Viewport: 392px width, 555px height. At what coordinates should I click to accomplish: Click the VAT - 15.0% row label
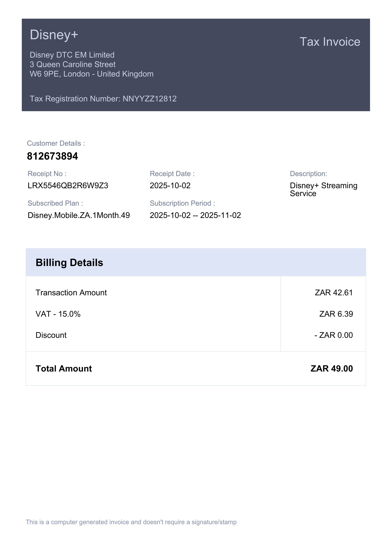[58, 314]
